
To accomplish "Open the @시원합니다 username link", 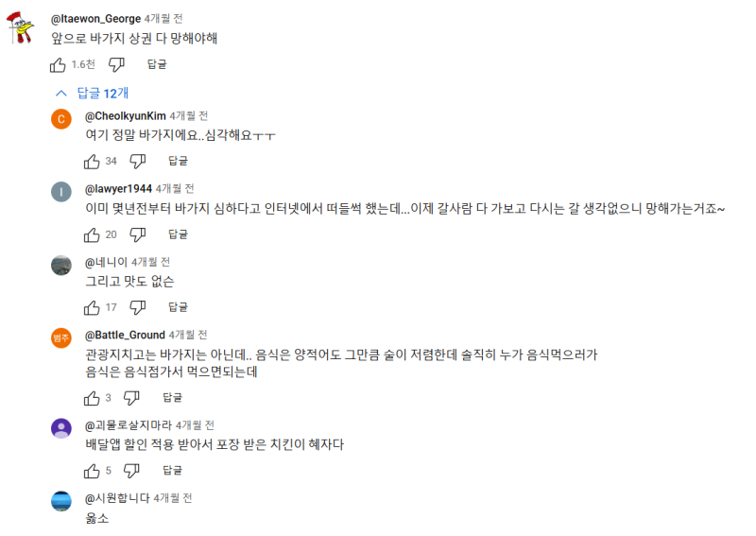I will (x=117, y=498).
